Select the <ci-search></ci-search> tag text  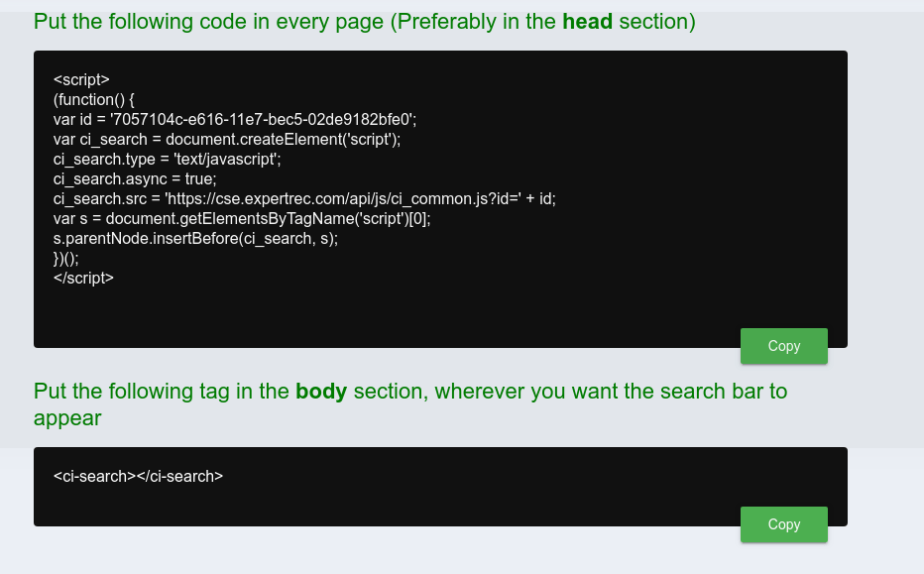click(139, 476)
